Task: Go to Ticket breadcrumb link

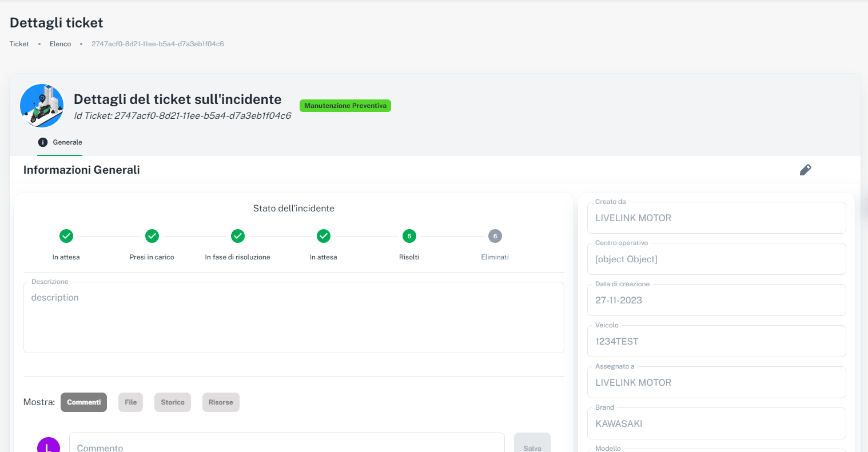Action: click(x=19, y=44)
